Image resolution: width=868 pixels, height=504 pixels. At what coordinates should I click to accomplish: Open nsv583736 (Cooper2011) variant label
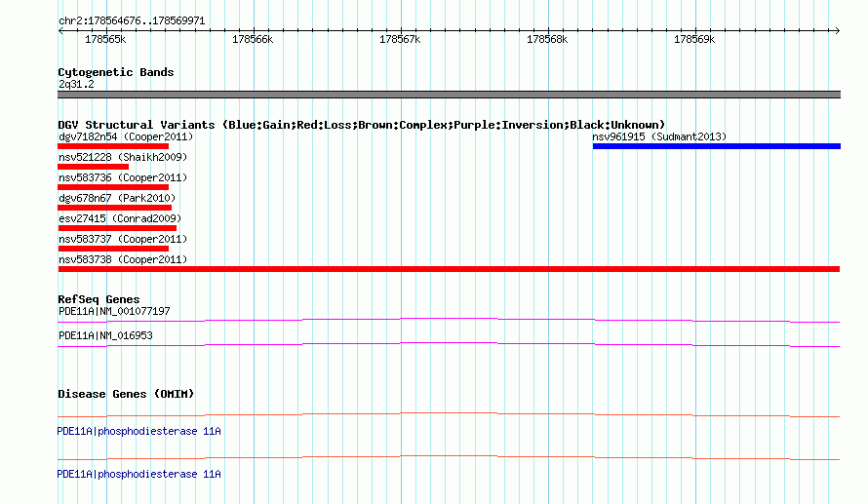[123, 177]
